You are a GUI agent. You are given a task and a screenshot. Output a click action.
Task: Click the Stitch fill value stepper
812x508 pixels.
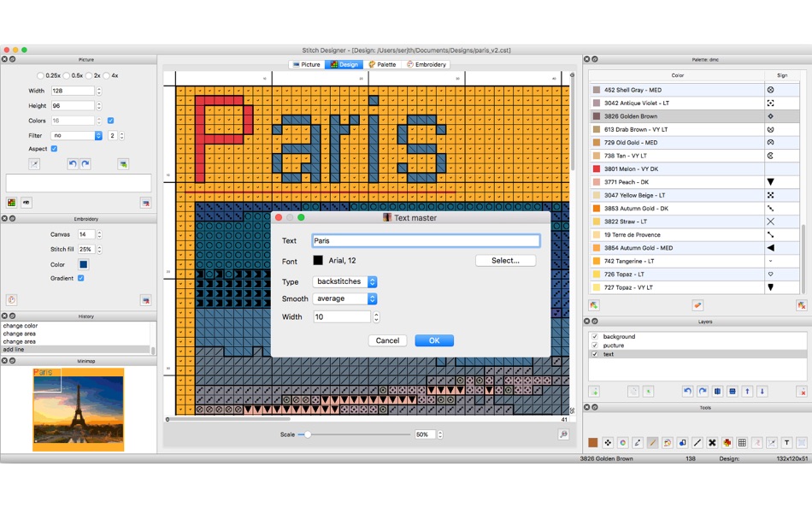pos(99,250)
